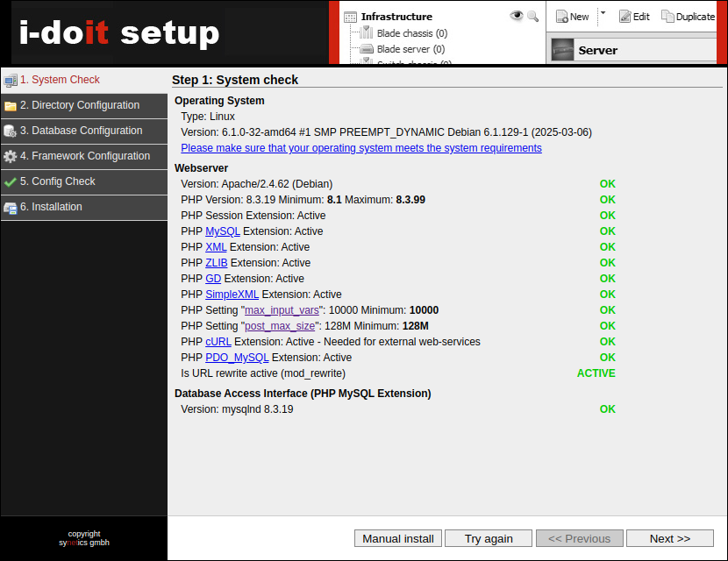Click the OK status for Apache version

point(607,184)
